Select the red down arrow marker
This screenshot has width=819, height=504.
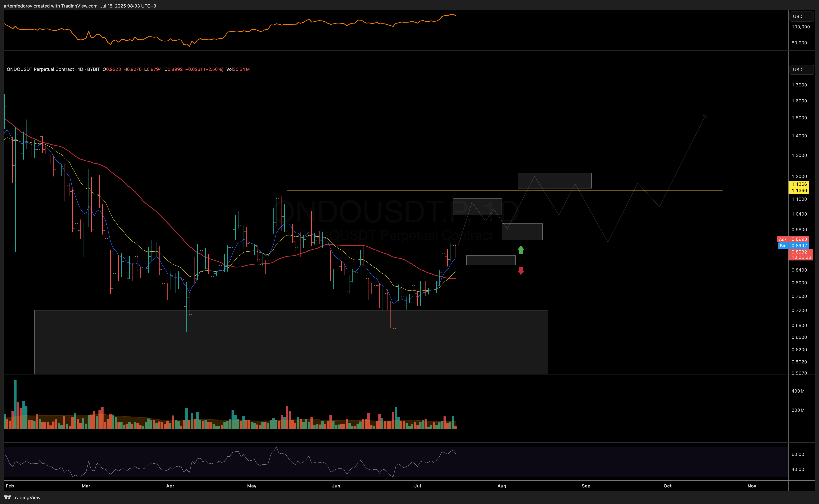click(x=521, y=271)
